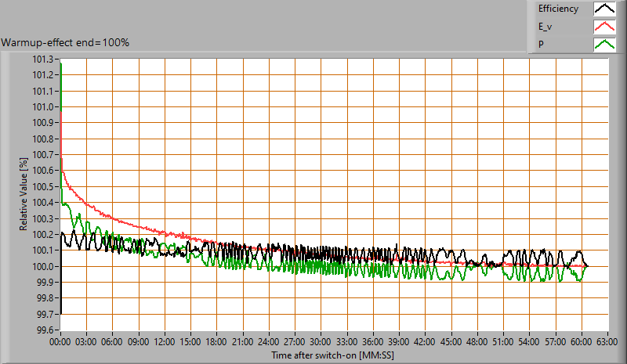627x364 pixels.
Task: Click the 100.0 Y-axis tick label
Action: (x=42, y=266)
